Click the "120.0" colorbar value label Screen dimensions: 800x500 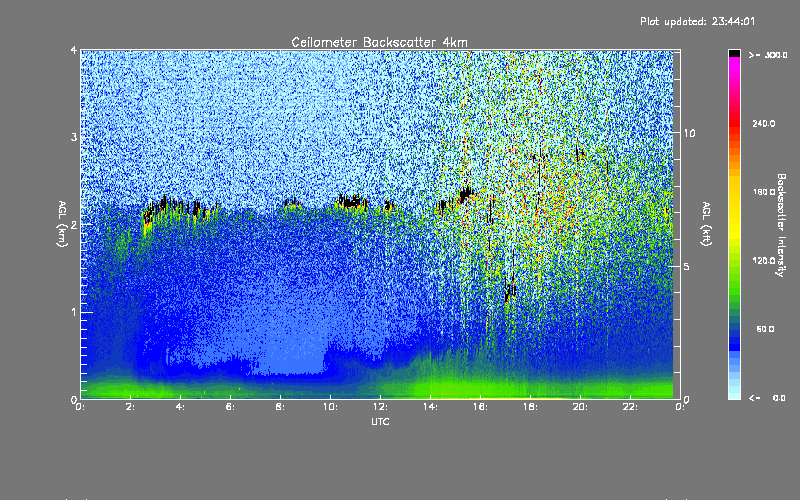point(764,260)
